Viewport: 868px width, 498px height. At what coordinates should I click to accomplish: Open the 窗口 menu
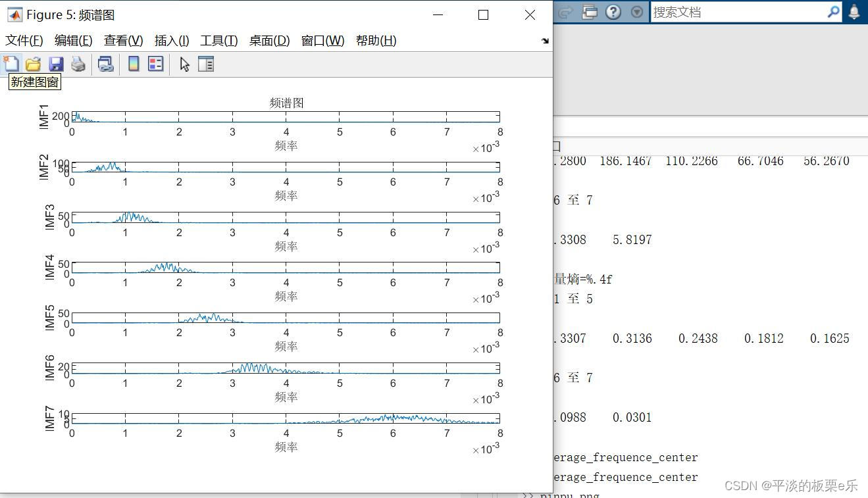[322, 40]
